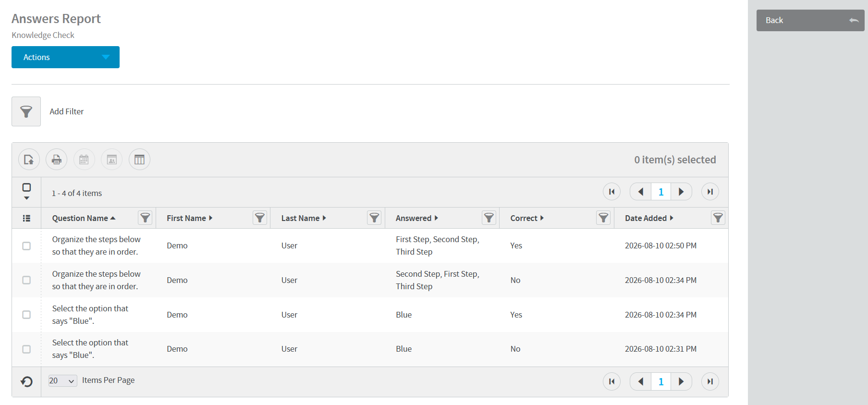Click the "1 - 4 of 4 items" text
The height and width of the screenshot is (405, 868).
point(77,193)
